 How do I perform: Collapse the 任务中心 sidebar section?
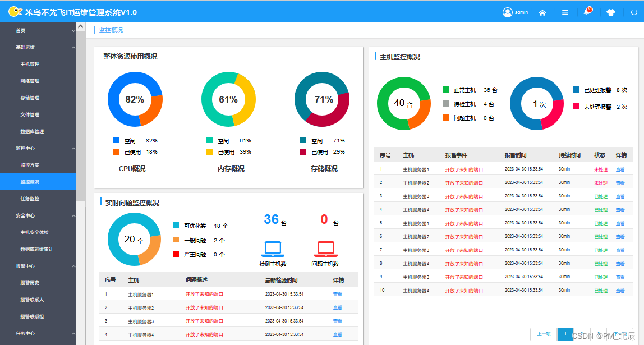(73, 334)
